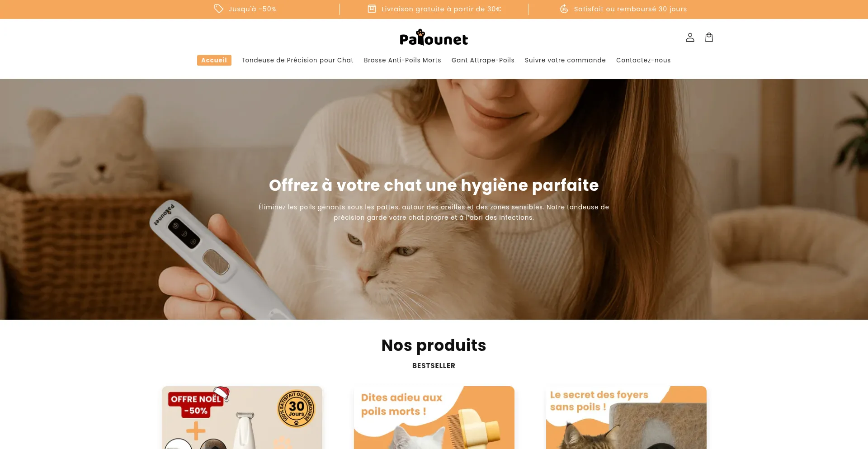The height and width of the screenshot is (449, 868).
Task: Click the hero banner headline text
Action: click(x=434, y=185)
